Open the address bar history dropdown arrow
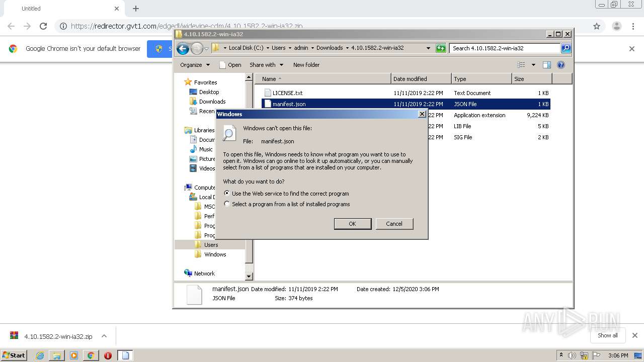 coord(428,48)
